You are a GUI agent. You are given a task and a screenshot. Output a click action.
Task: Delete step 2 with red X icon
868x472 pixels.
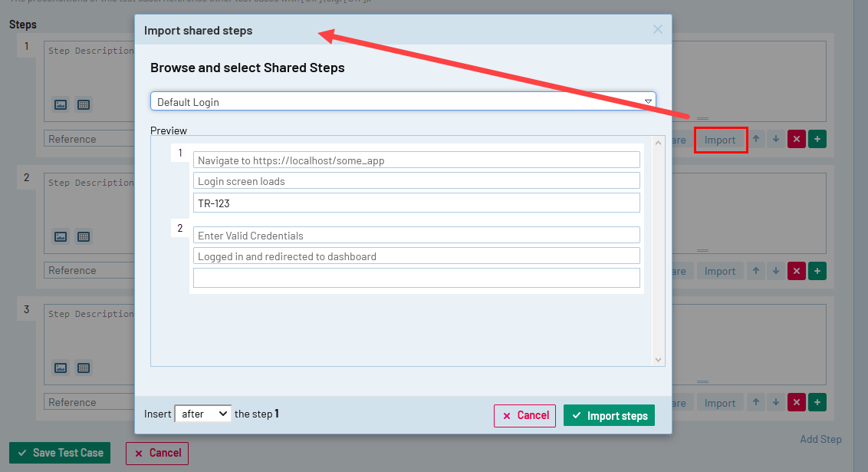click(x=796, y=271)
